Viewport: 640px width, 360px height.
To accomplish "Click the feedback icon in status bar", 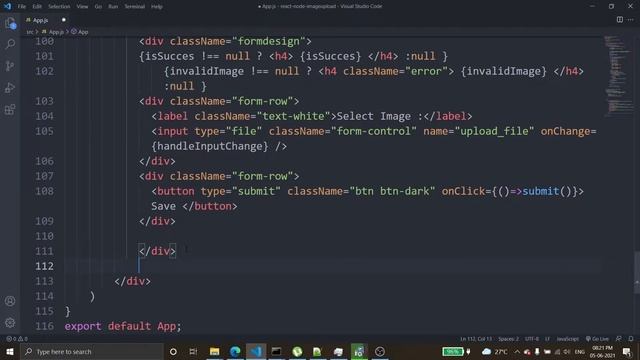I will [619, 339].
